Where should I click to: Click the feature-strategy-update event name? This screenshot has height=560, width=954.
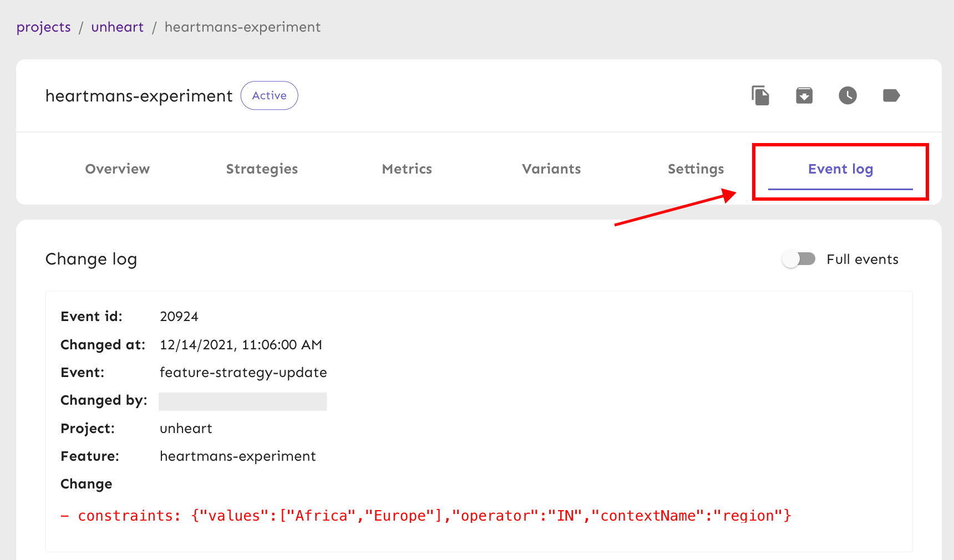(x=243, y=373)
